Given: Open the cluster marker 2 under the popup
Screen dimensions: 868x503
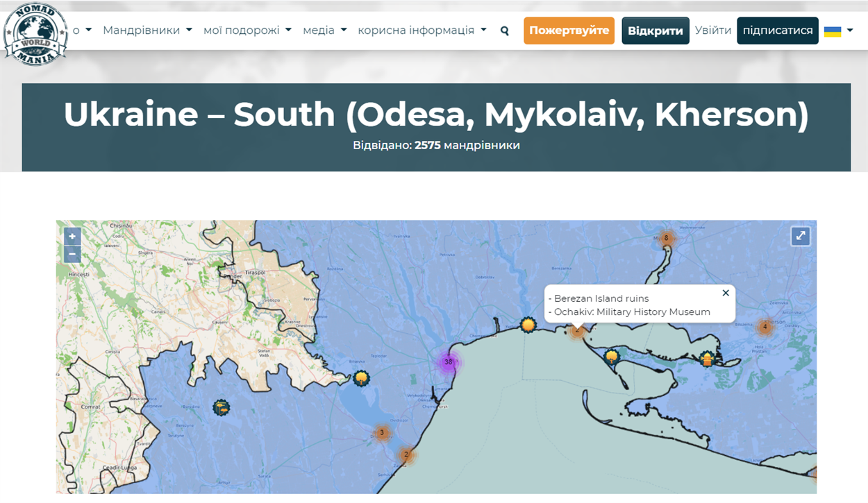Looking at the screenshot, I should pos(577,331).
